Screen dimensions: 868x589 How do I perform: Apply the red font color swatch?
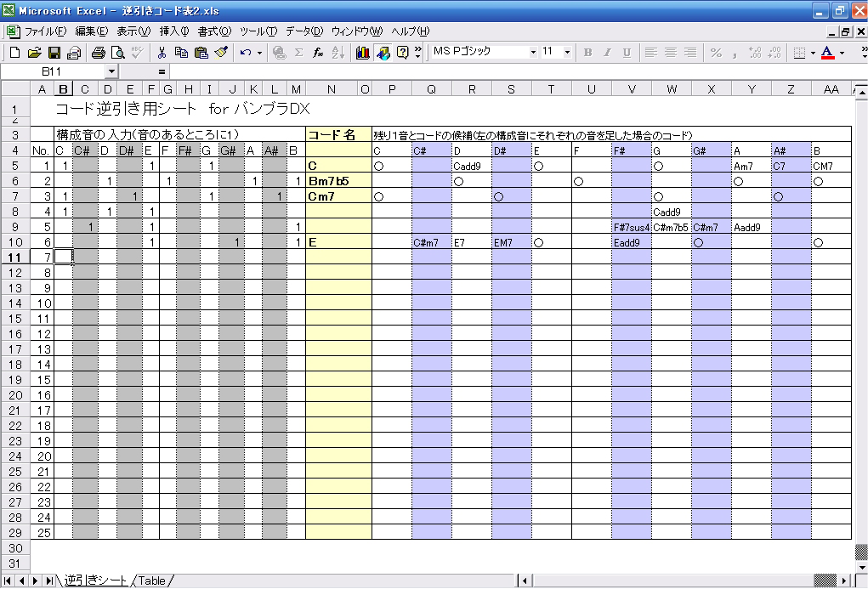(827, 53)
